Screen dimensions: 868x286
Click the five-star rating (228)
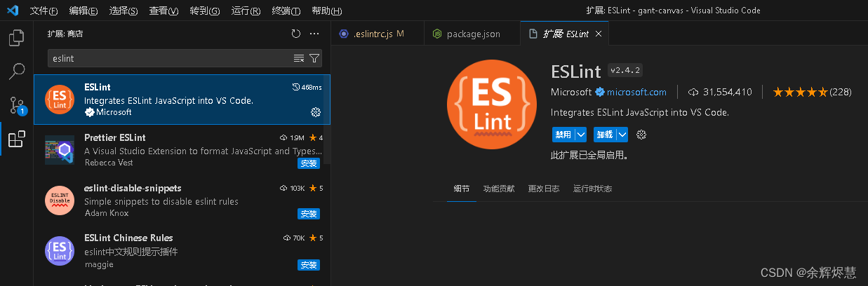coord(812,92)
